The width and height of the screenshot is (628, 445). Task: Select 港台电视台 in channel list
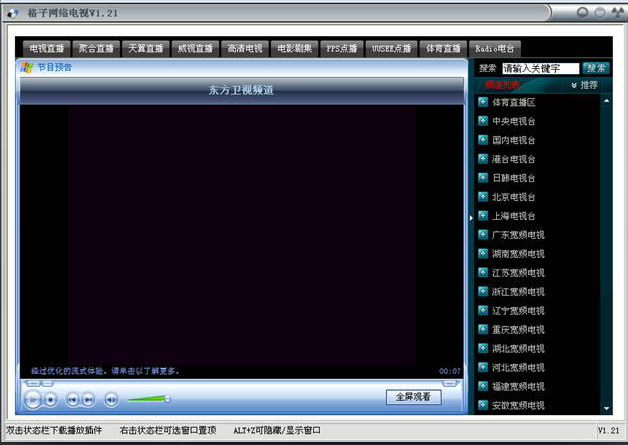click(514, 159)
